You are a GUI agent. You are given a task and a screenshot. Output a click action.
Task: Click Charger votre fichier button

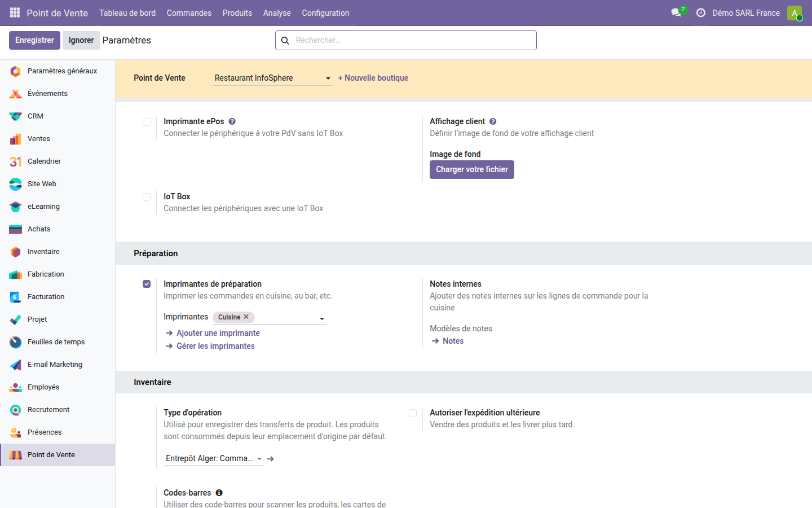(472, 169)
